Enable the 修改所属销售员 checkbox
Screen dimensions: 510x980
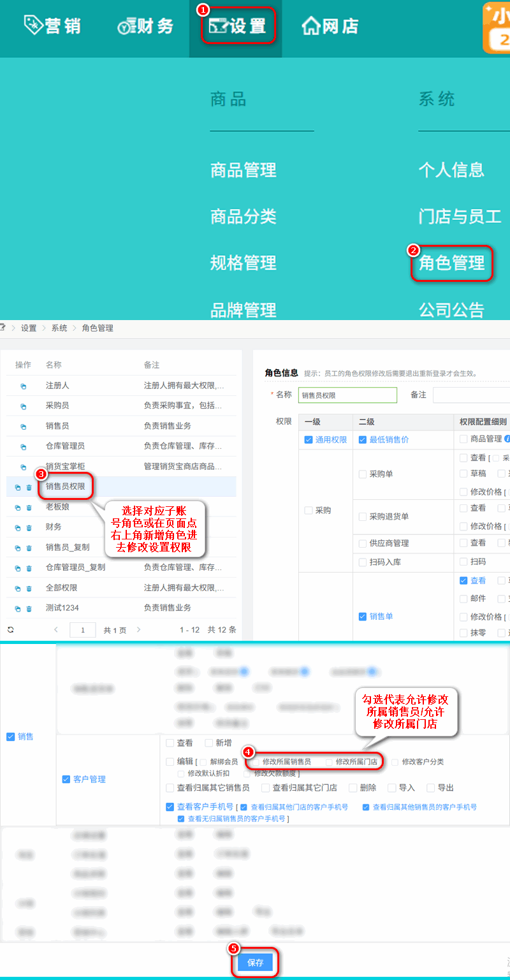[x=256, y=762]
